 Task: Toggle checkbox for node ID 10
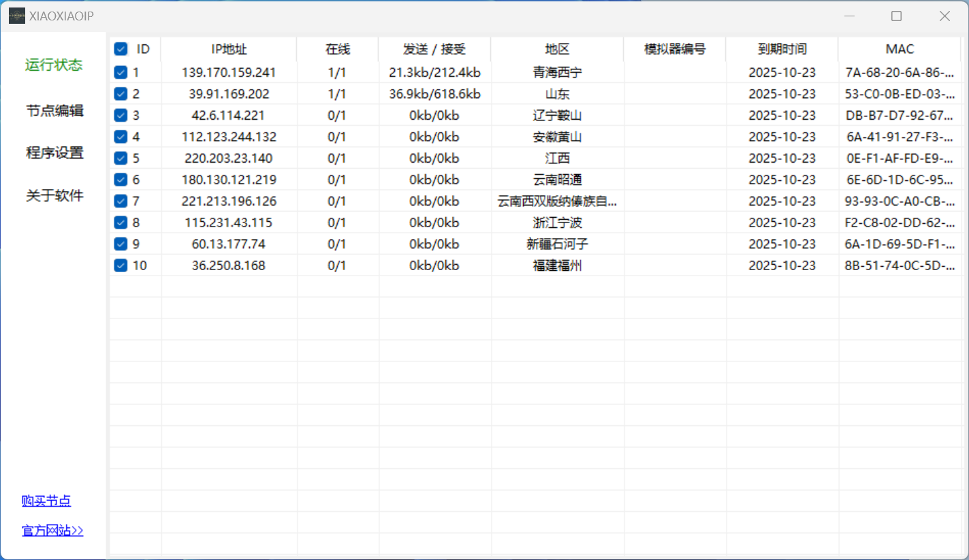pos(121,265)
